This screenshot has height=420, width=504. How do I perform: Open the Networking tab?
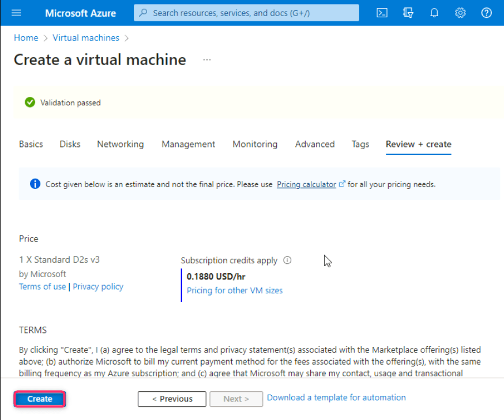(120, 144)
